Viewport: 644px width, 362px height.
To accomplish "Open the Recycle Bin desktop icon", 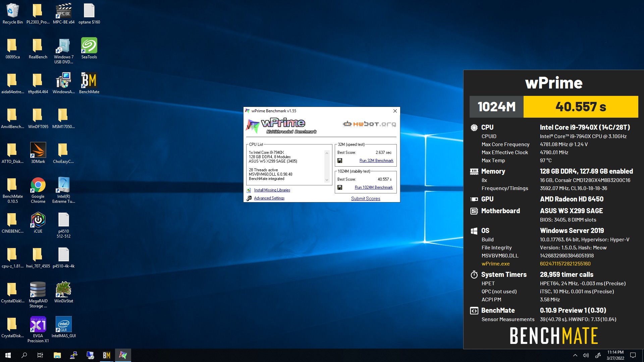I will tap(13, 14).
